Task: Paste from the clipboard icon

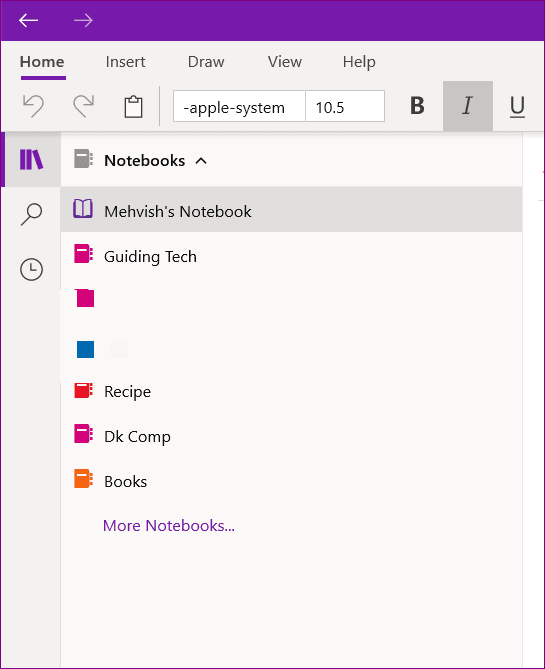Action: (133, 106)
